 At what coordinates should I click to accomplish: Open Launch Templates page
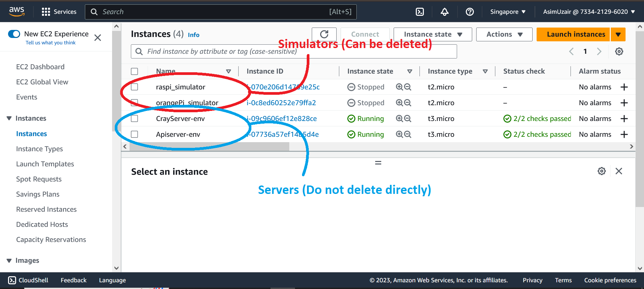click(45, 164)
